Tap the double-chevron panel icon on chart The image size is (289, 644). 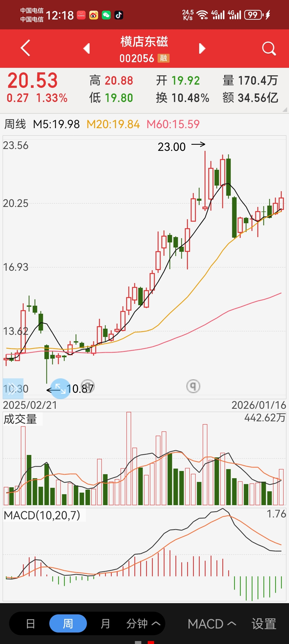pos(13,388)
